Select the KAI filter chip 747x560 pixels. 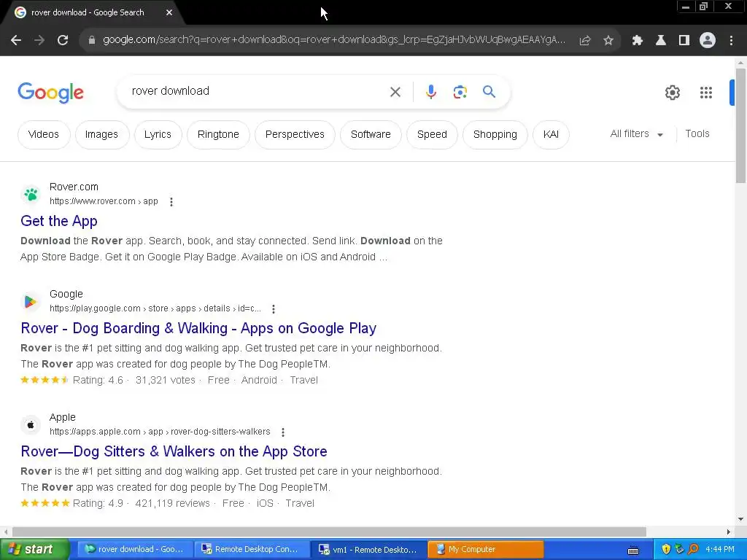tap(551, 134)
